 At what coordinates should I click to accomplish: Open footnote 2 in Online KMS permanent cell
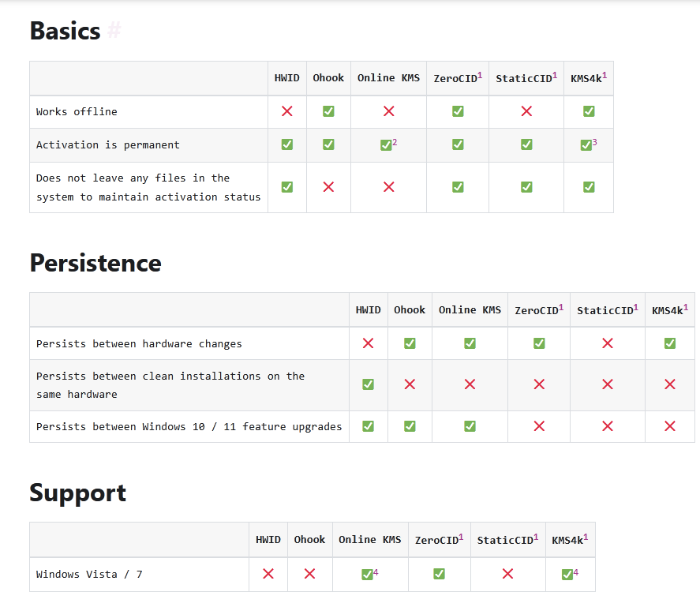tap(394, 142)
